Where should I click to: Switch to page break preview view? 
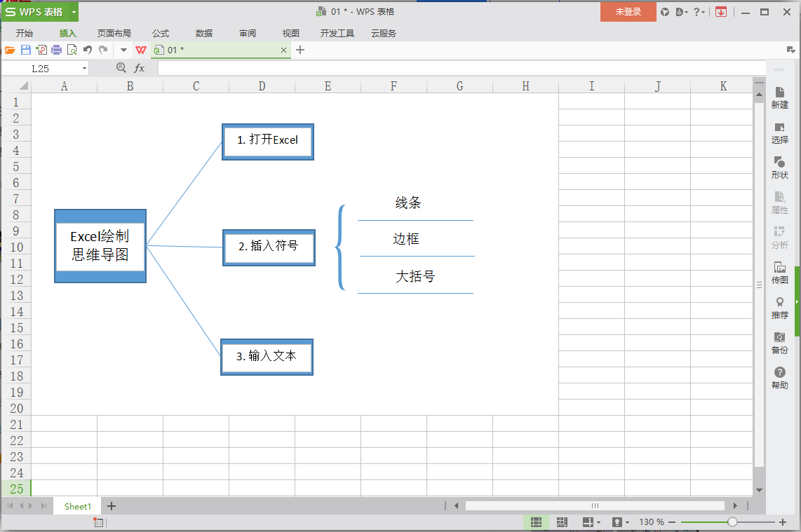coord(562,521)
